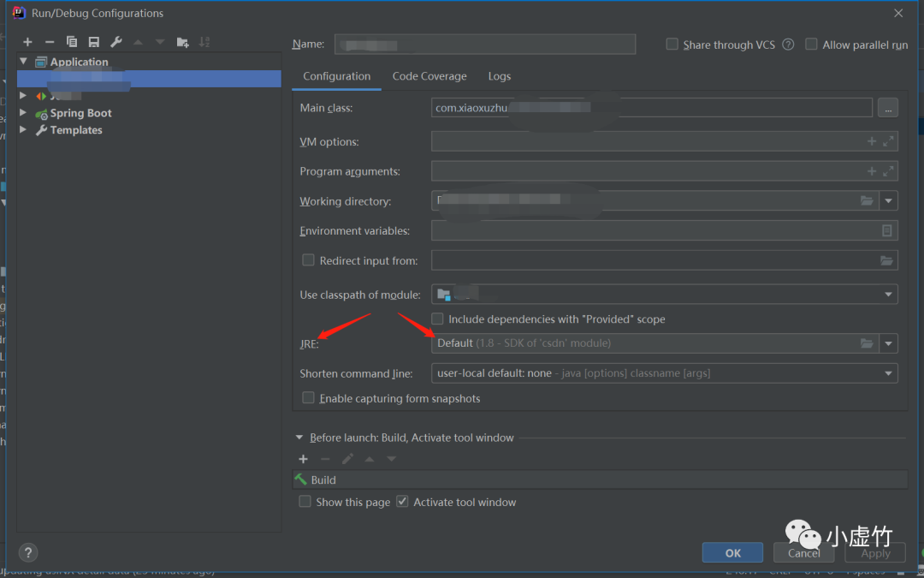
Task: Open the Environment variables editor icon
Action: 887,231
